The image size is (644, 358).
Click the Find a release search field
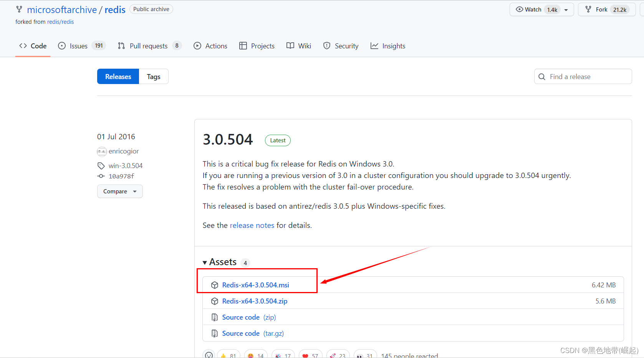point(583,76)
